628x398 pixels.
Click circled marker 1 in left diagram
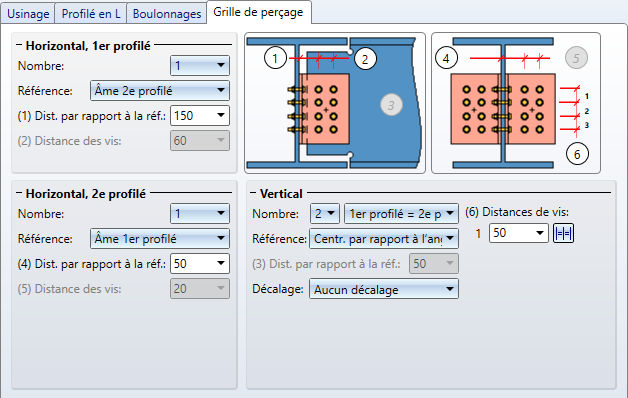coord(275,58)
